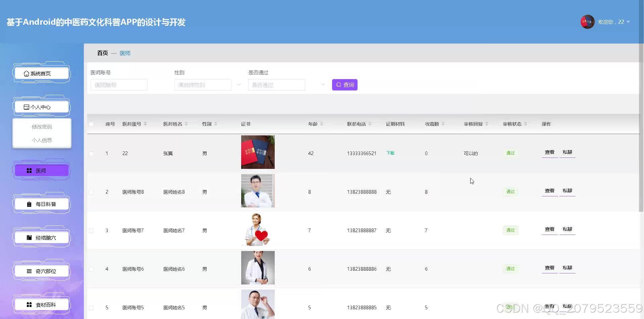Select the 医师 breadcrumb item
Screen dimensions: 644x319
[125, 53]
